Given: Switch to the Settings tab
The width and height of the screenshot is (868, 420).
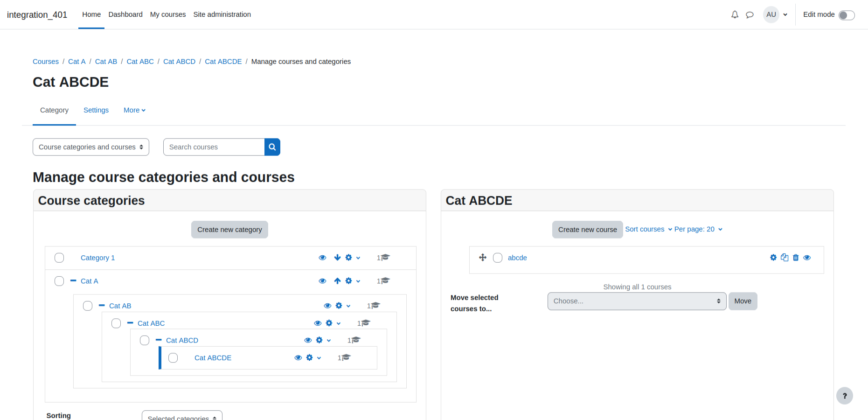Looking at the screenshot, I should tap(96, 110).
